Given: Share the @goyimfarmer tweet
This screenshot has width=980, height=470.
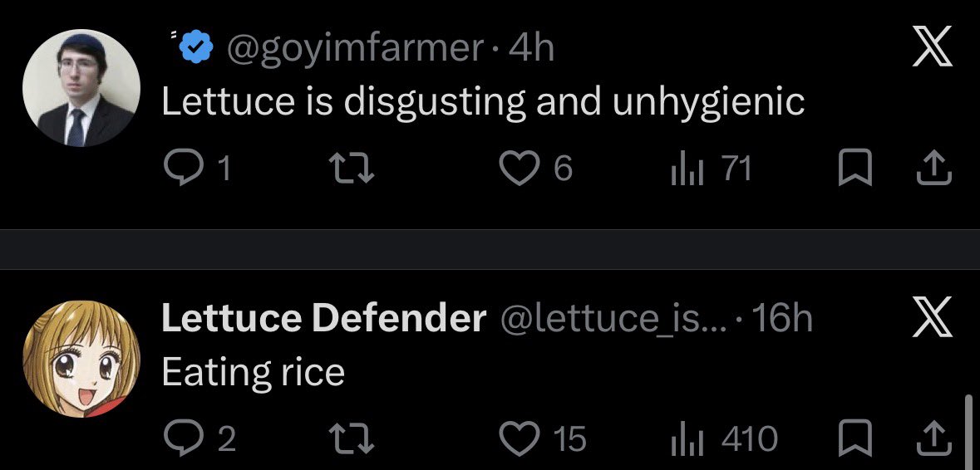Looking at the screenshot, I should (x=933, y=169).
